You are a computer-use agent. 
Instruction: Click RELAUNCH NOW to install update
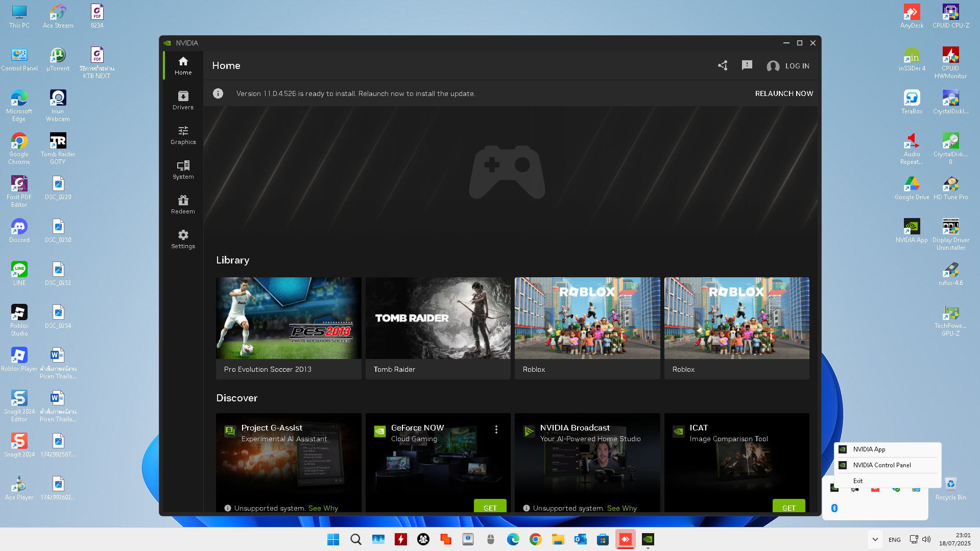click(x=784, y=93)
